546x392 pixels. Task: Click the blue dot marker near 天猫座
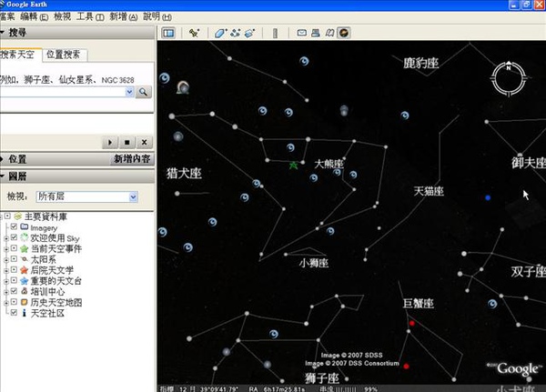point(488,197)
